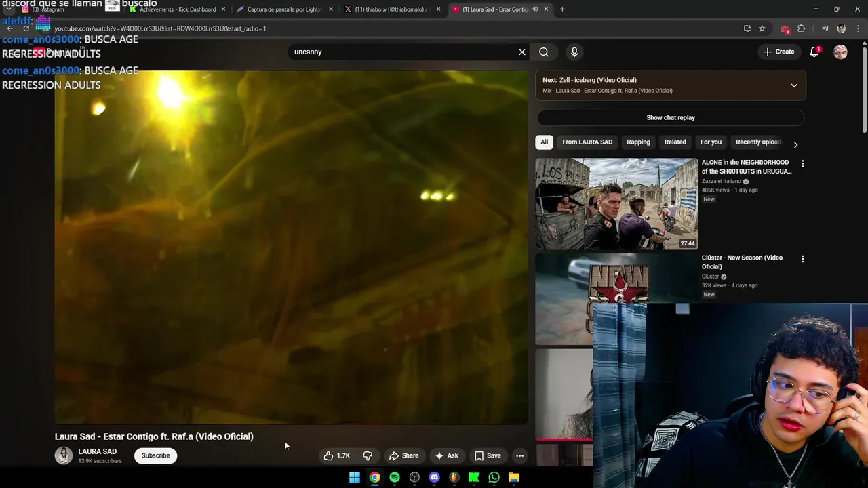Image resolution: width=868 pixels, height=488 pixels.
Task: Click the Create button
Action: pyautogui.click(x=778, y=52)
